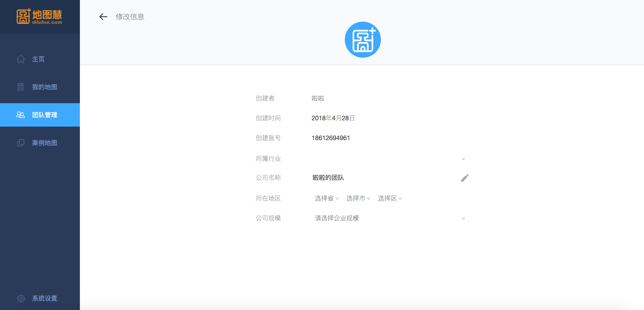This screenshot has width=644, height=310.
Task: Click the home icon beside 主页
Action: (x=21, y=59)
